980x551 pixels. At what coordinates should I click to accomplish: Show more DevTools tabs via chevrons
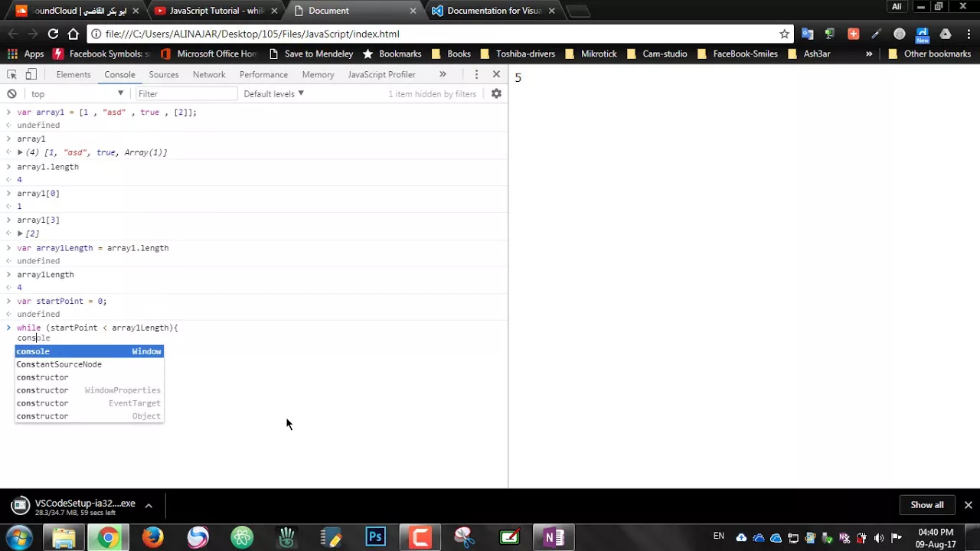coord(443,74)
